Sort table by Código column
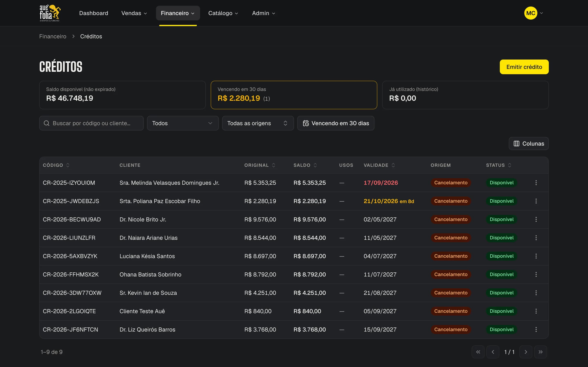Image resolution: width=588 pixels, height=367 pixels. click(x=56, y=165)
